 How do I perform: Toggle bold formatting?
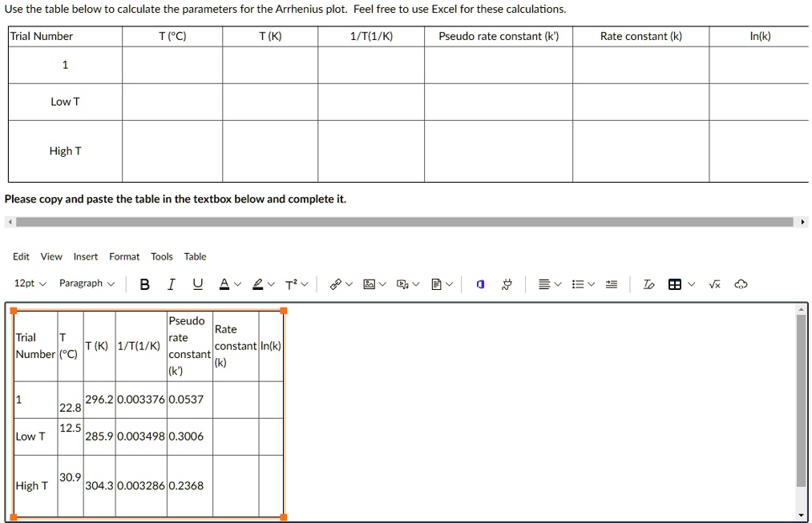coord(144,284)
